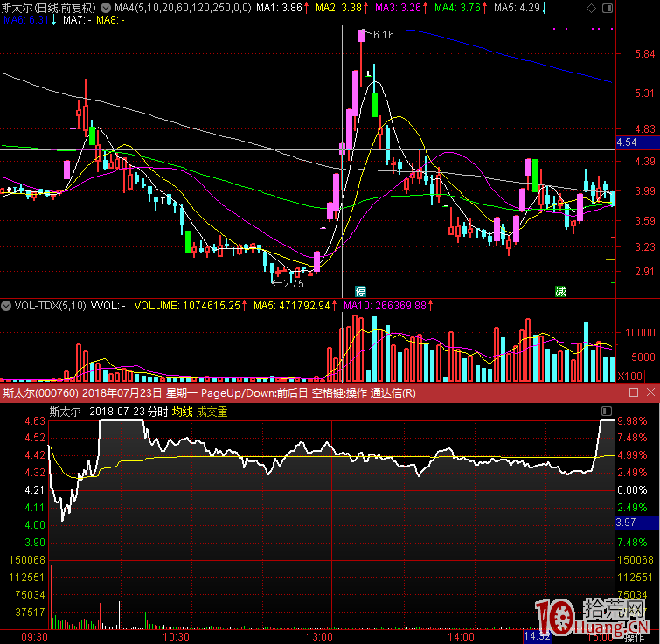Open the VOL-TDX indicator dropdown arrow
The image size is (660, 644).
[6, 306]
